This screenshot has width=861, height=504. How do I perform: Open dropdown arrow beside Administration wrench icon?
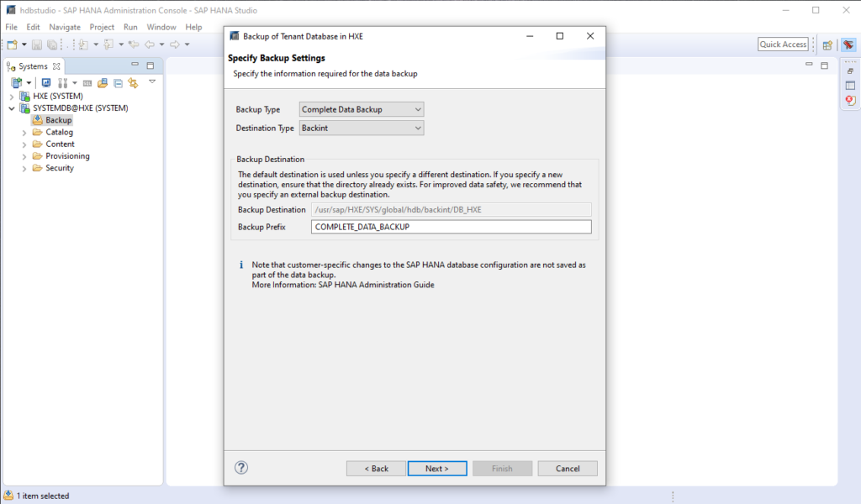(75, 83)
